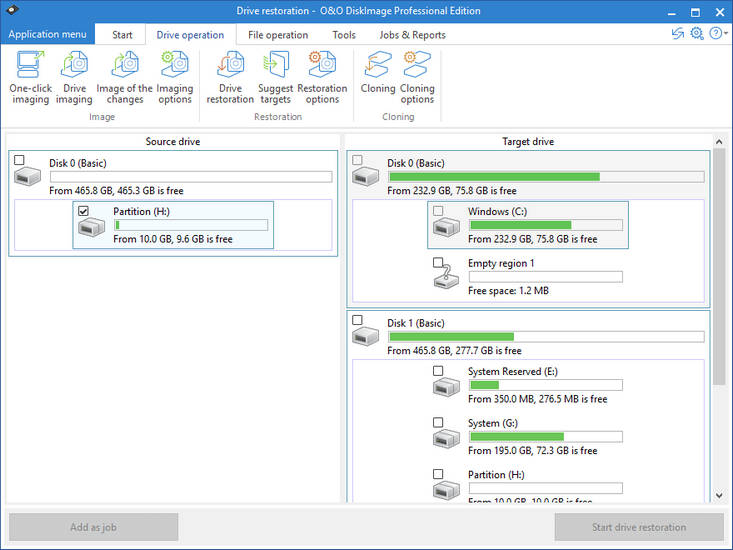Check the Windows (C:) target checkbox
Screen dimensions: 733x550
pyautogui.click(x=438, y=211)
